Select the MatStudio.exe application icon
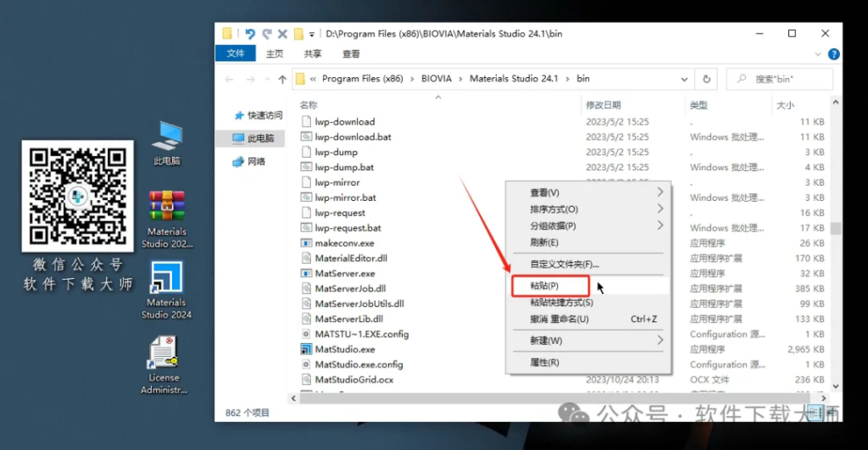This screenshot has width=868, height=450. click(x=306, y=349)
